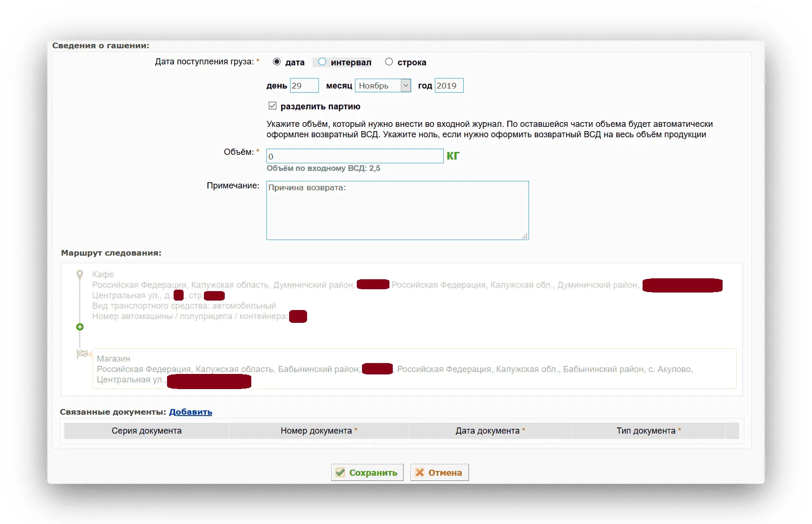Viewport: 812px width, 524px height.
Task: Select the "дата" radio button
Action: pos(277,62)
